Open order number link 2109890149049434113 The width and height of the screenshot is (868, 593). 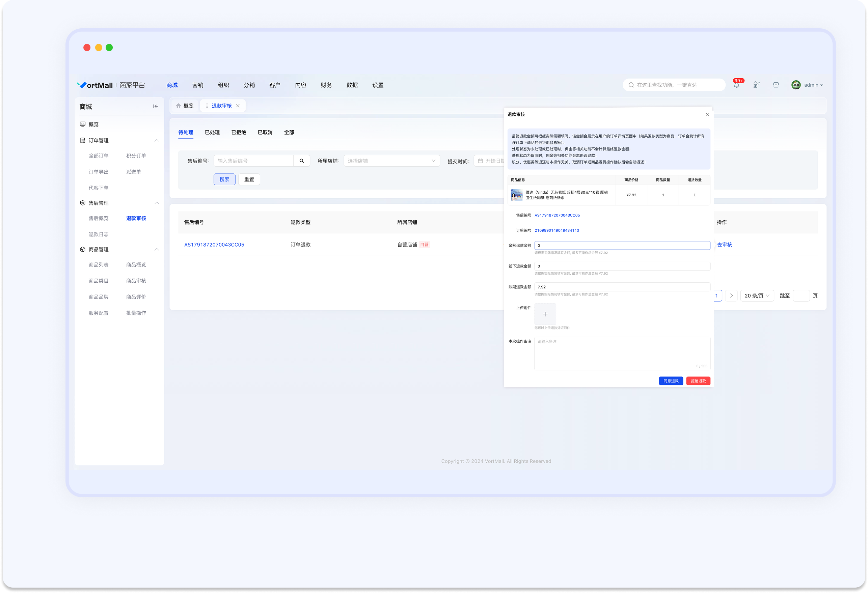coord(557,230)
